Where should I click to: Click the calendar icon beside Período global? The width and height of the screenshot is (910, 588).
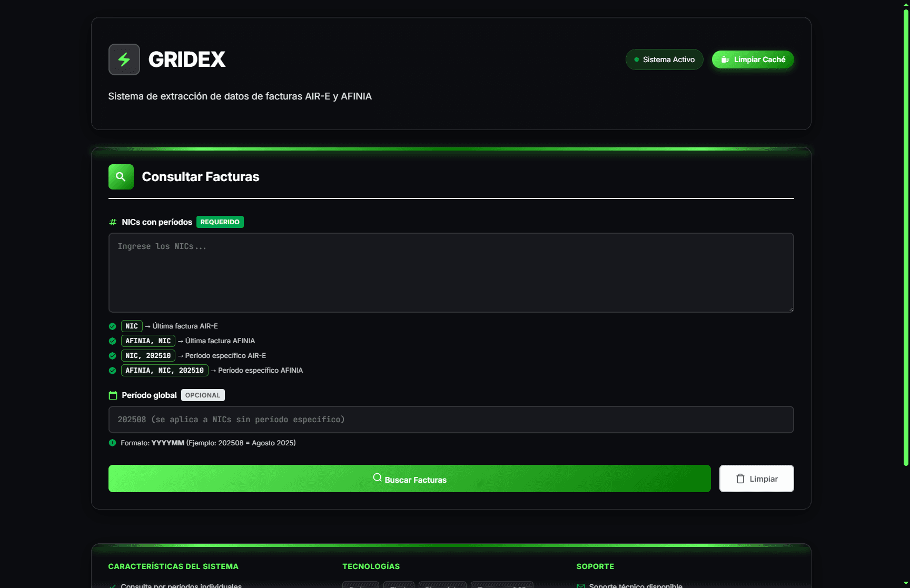point(113,395)
